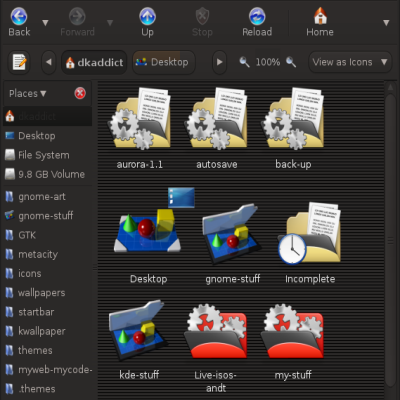Screen dimensions: 400x400
Task: Open the toolbar overflow arrow
Action: coord(386,23)
